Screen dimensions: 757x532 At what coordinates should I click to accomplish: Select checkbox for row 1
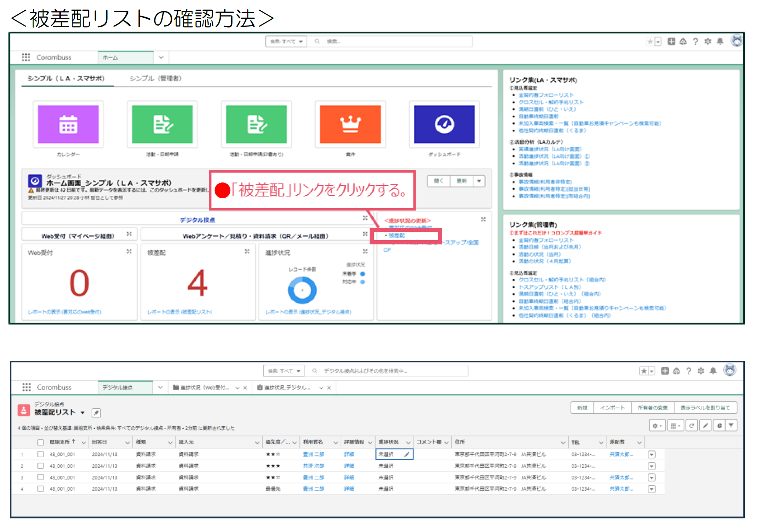tap(40, 454)
